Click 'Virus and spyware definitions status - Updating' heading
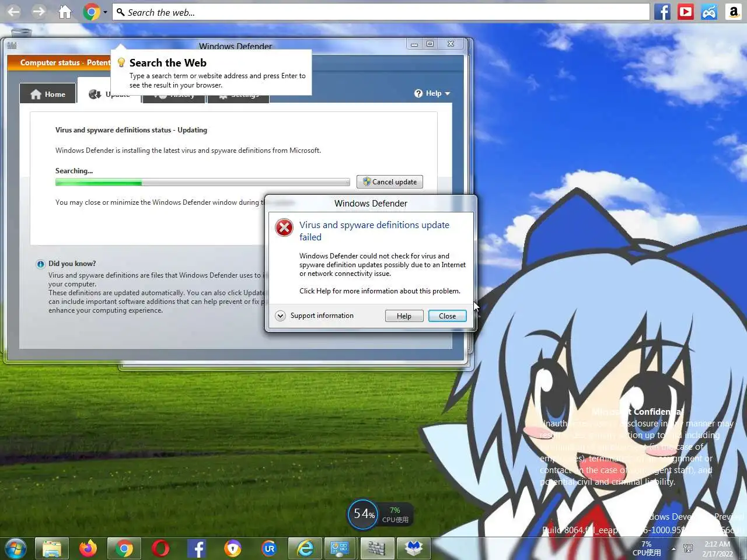 coord(131,130)
